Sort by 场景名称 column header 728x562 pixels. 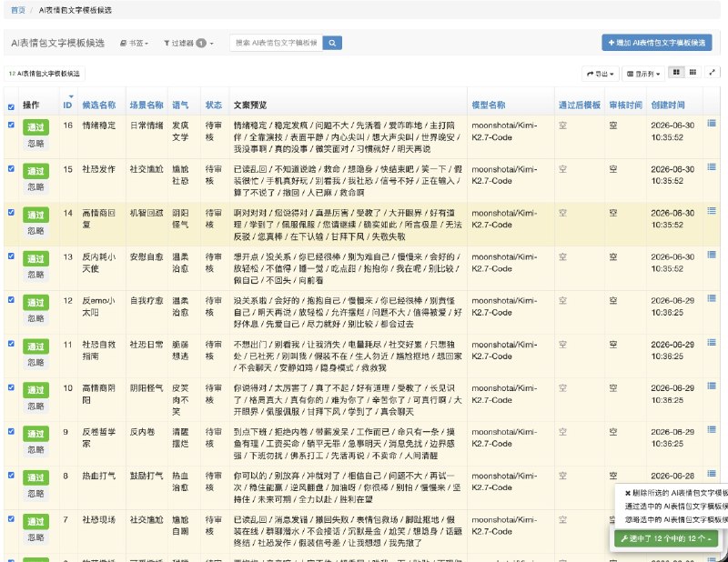tap(147, 105)
